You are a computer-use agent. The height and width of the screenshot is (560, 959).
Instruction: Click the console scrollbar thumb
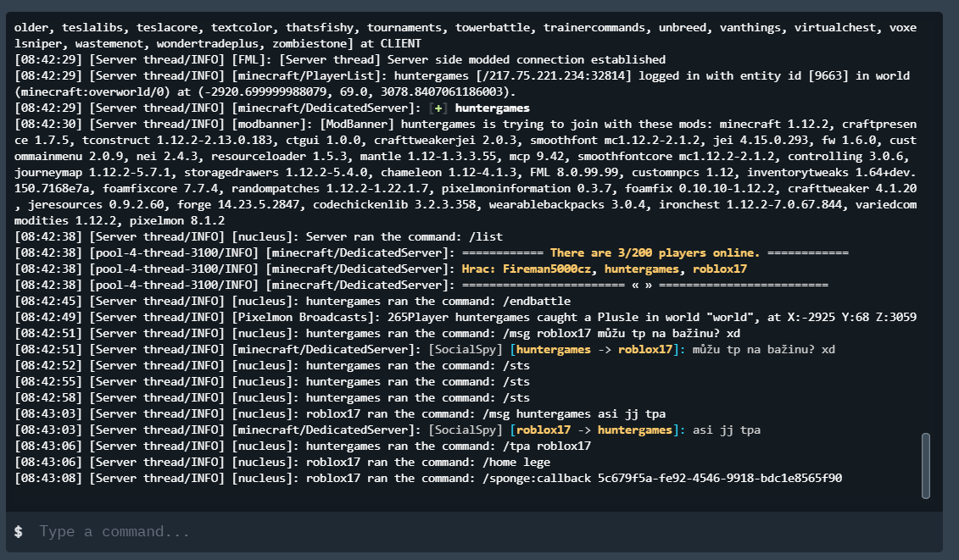(925, 466)
